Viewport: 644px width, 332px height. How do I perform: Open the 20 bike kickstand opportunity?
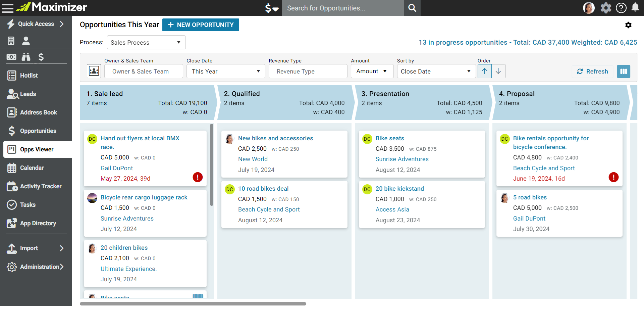[399, 189]
